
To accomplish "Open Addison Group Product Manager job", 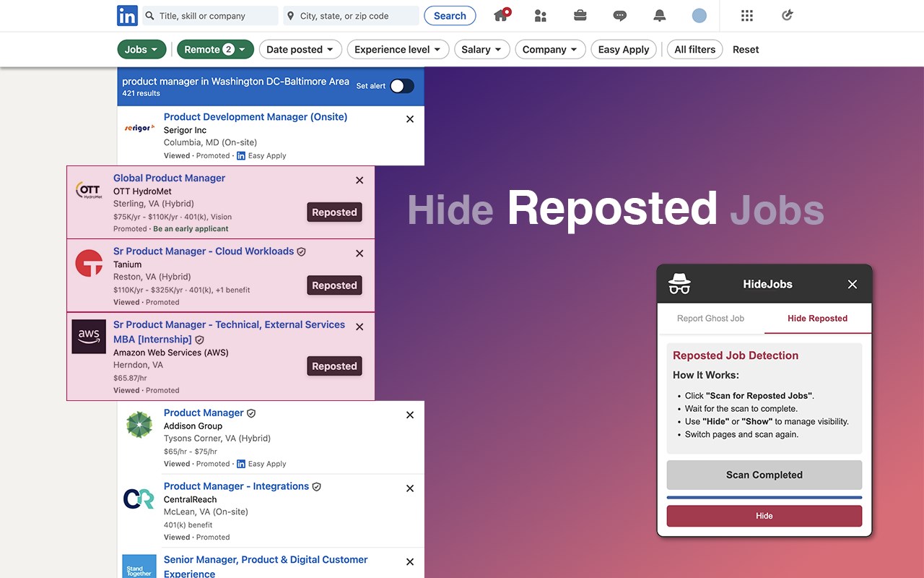I will coord(204,413).
